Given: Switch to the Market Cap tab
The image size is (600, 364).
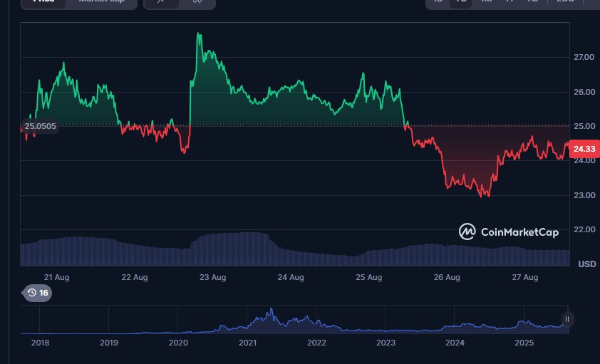Looking at the screenshot, I should pyautogui.click(x=101, y=2).
